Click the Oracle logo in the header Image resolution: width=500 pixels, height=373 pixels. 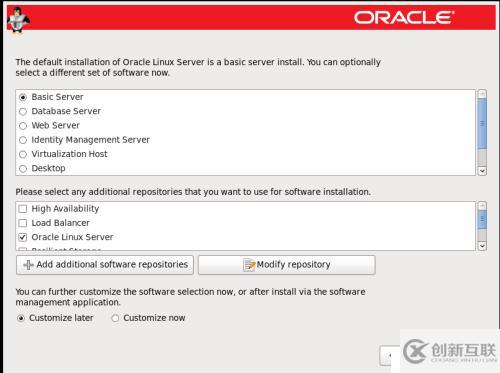[404, 17]
